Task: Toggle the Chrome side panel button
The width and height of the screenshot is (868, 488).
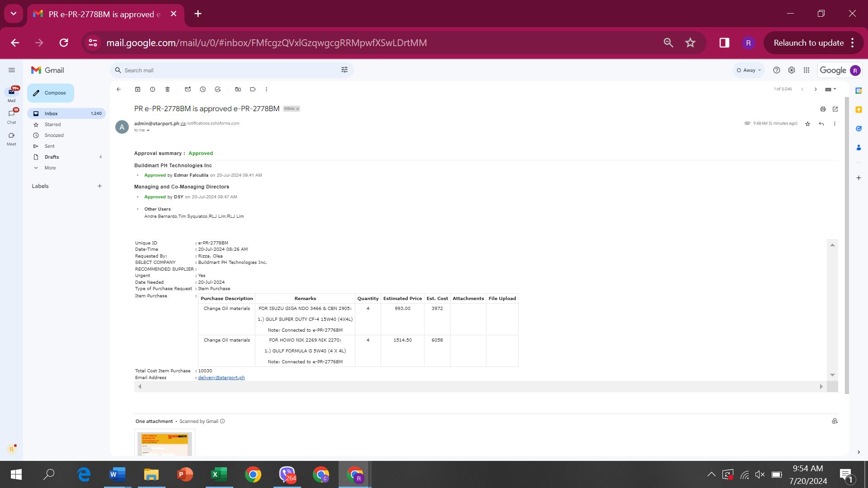Action: (x=724, y=43)
